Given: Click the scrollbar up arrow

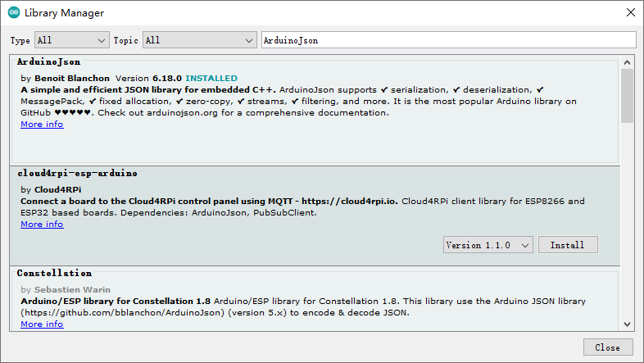Looking at the screenshot, I should [x=627, y=62].
